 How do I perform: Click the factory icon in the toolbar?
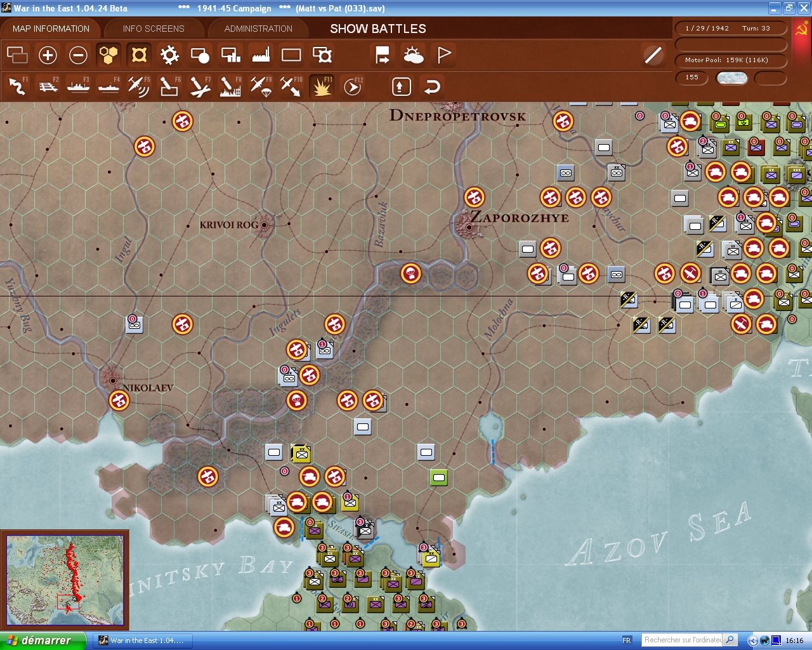tap(261, 55)
